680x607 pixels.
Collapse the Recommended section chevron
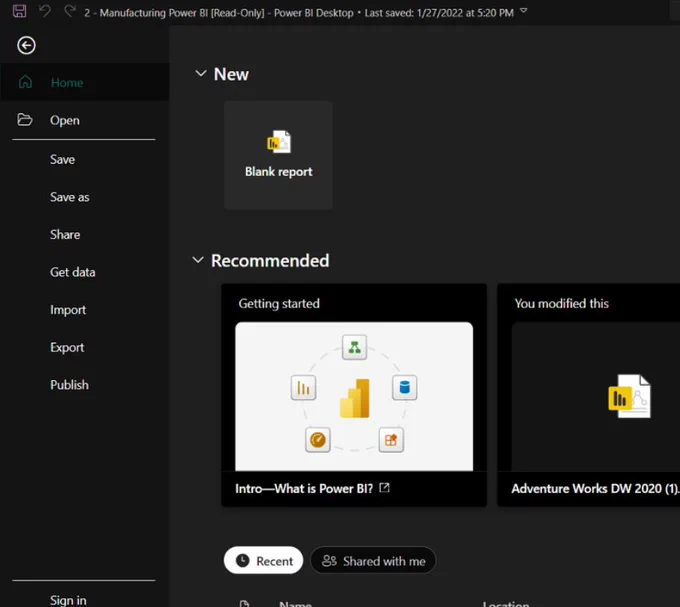tap(198, 260)
